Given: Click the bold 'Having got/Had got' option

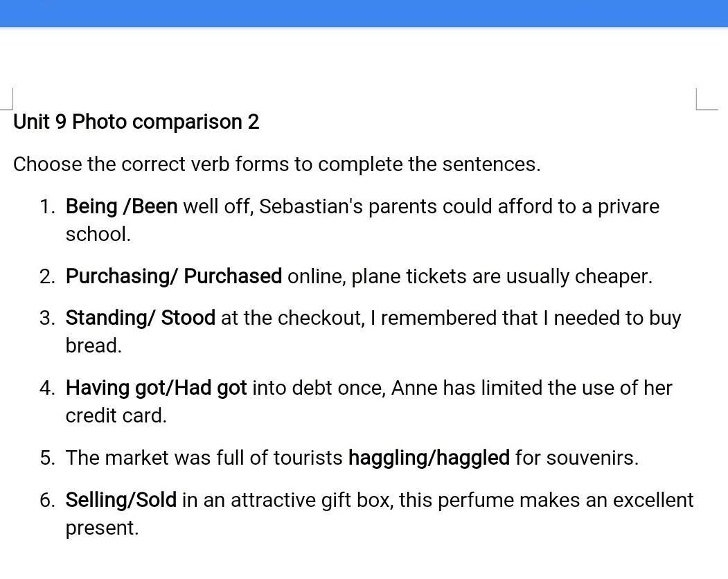Looking at the screenshot, I should point(156,388).
